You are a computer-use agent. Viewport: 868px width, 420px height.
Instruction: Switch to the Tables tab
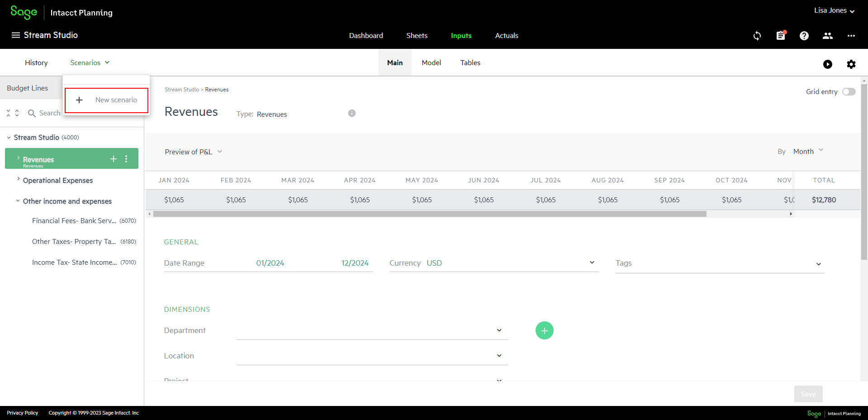pos(470,63)
